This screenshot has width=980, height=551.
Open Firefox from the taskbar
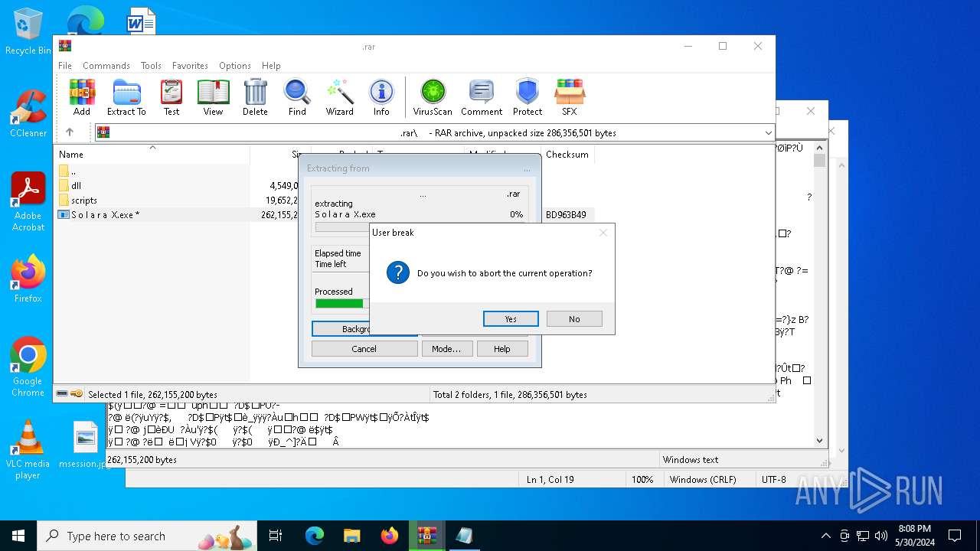pos(389,536)
